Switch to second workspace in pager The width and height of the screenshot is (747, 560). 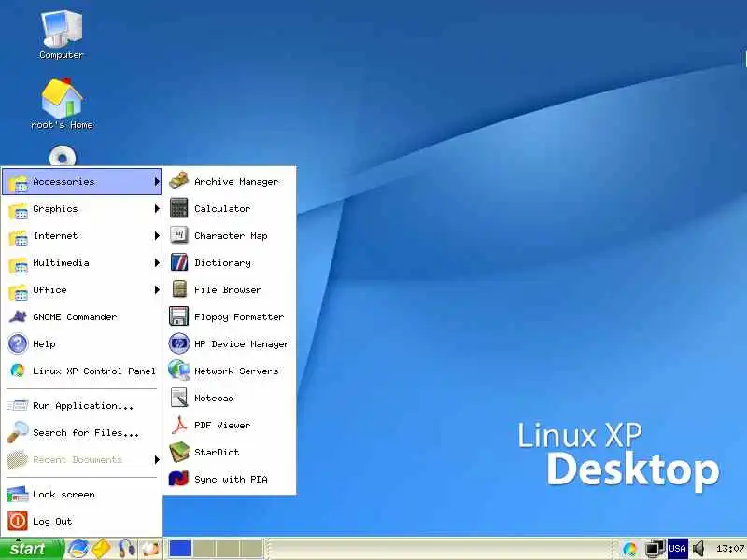point(204,549)
